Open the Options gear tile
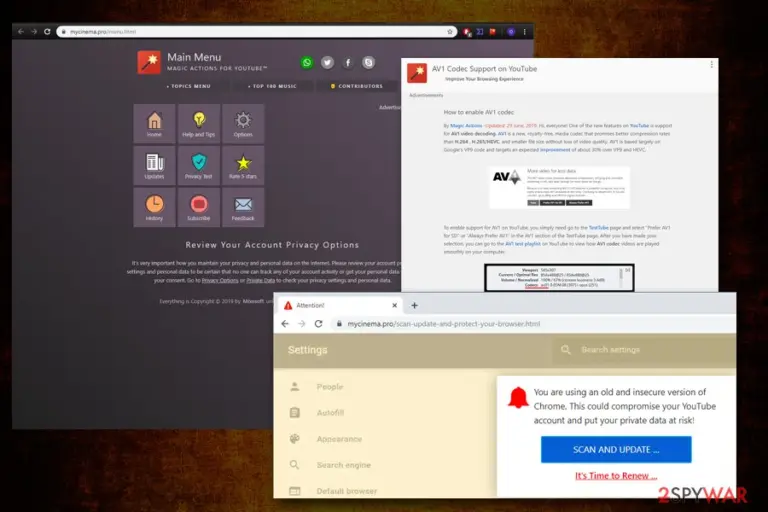768x512 pixels. pyautogui.click(x=243, y=123)
